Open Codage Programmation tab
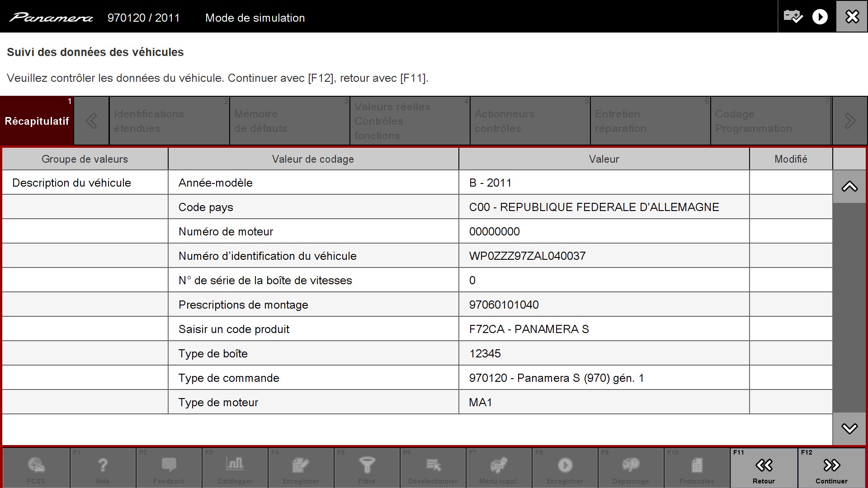Screen dimensions: 868x488 coord(771,121)
